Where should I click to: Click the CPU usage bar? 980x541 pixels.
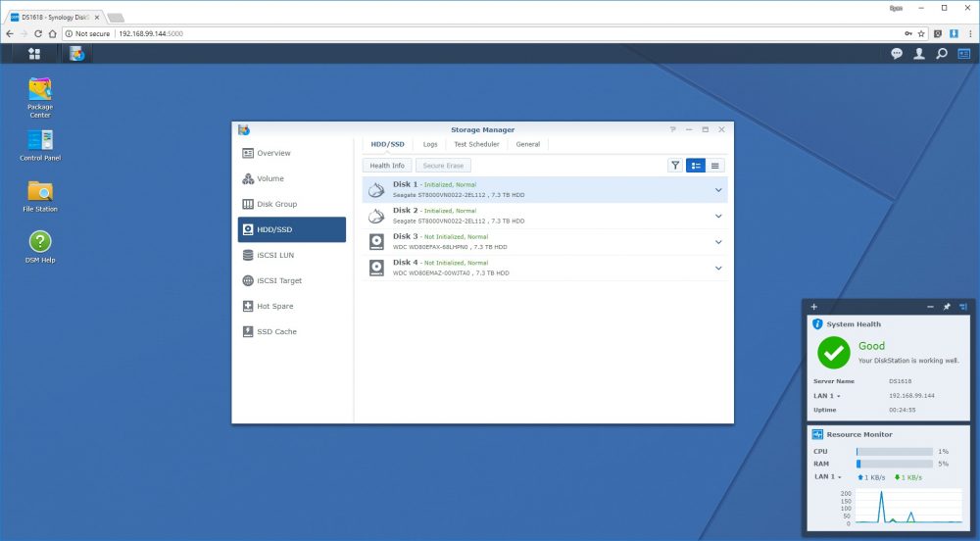click(x=895, y=451)
